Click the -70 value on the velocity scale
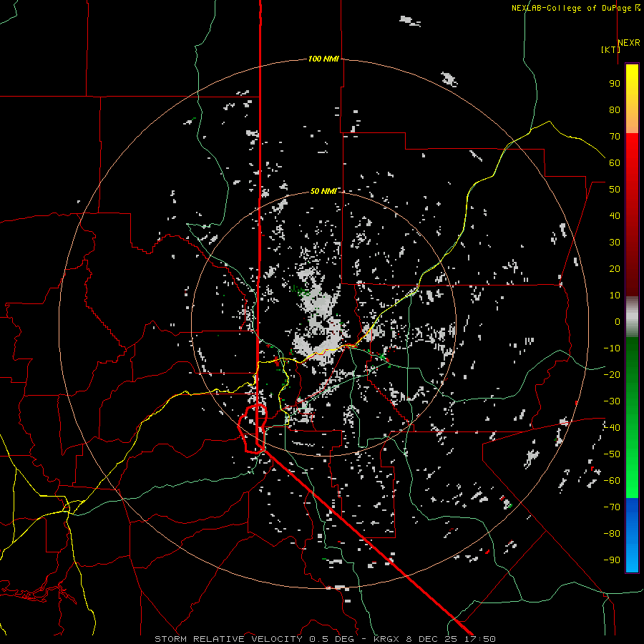Image resolution: width=644 pixels, height=644 pixels. pos(612,507)
